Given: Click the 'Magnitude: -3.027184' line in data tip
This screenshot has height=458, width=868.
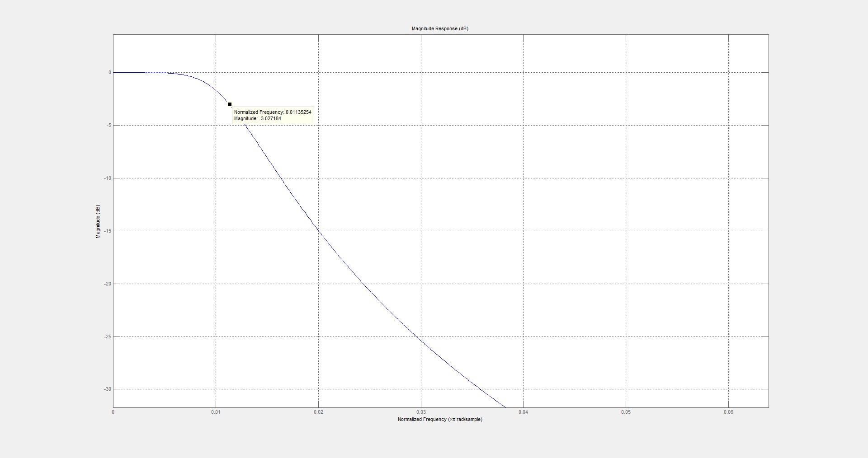Looking at the screenshot, I should [x=258, y=118].
